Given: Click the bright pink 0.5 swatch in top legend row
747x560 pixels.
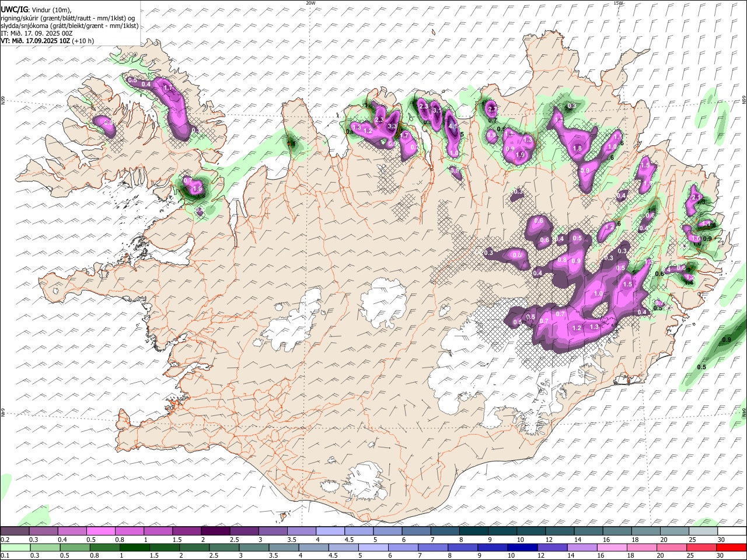Looking at the screenshot, I should [x=100, y=531].
